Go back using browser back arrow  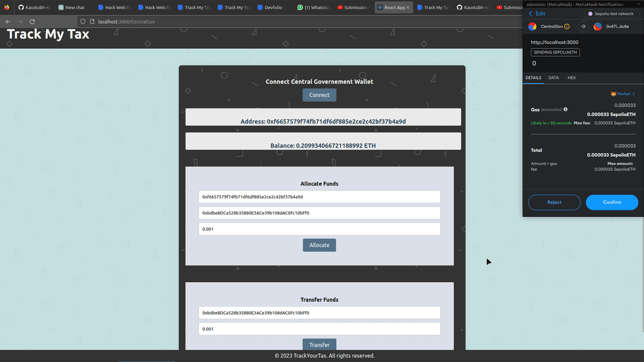pos(8,21)
